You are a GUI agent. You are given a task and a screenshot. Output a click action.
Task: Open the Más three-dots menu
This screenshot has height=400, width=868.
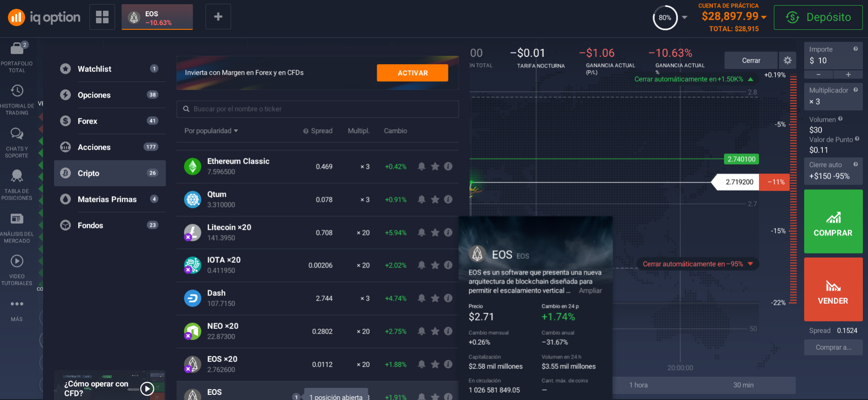point(17,304)
